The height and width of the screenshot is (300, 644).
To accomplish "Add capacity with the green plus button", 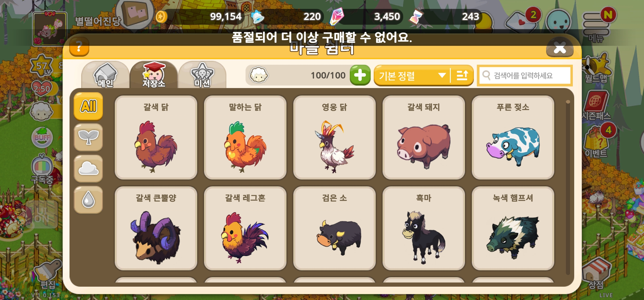I will [360, 75].
